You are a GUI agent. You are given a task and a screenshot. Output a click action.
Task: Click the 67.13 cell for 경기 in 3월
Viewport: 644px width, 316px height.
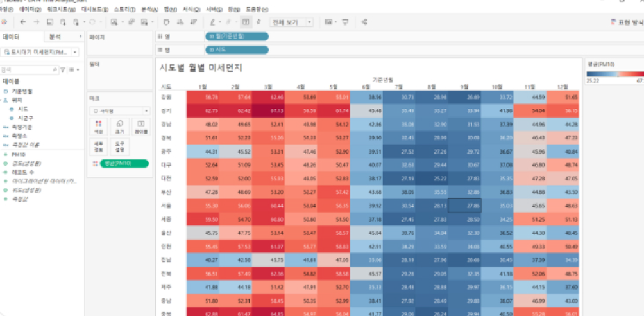[268, 110]
